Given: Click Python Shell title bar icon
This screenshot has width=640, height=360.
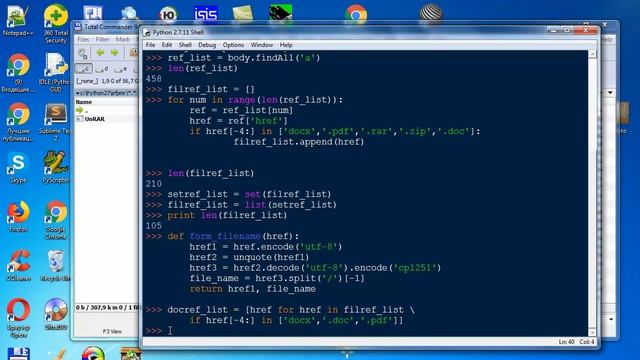Looking at the screenshot, I should click(x=147, y=32).
